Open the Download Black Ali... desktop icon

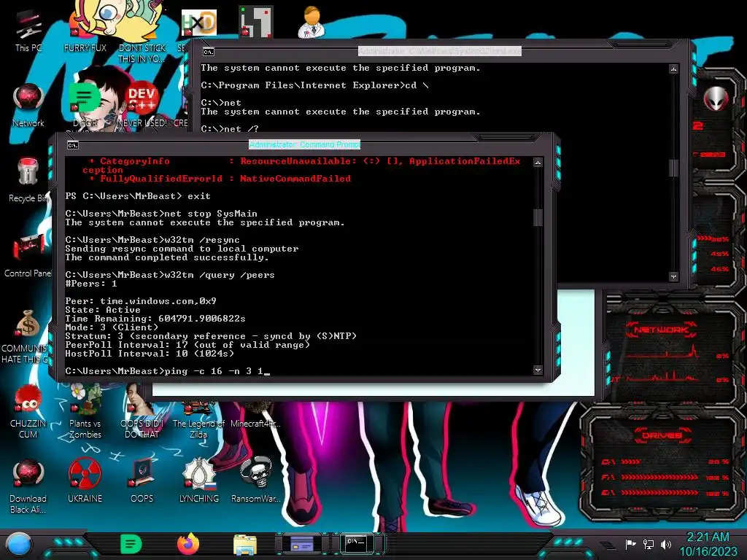[28, 486]
